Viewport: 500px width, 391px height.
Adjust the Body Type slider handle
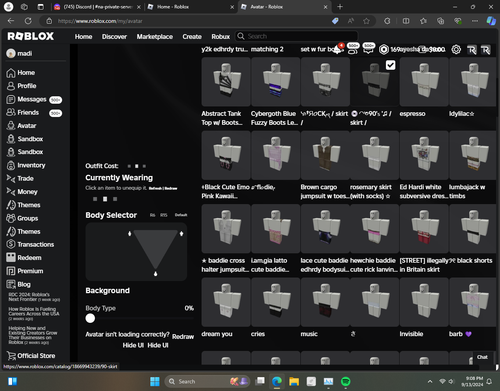pos(90,318)
